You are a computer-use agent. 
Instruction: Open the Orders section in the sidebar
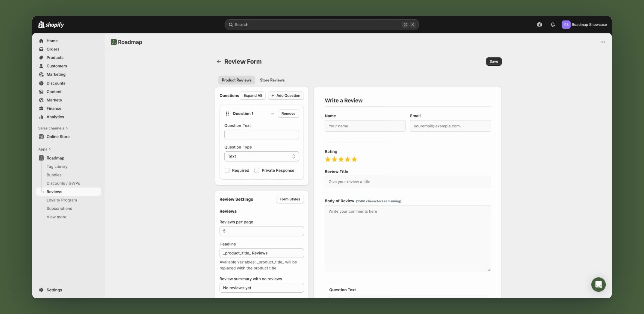pos(53,49)
